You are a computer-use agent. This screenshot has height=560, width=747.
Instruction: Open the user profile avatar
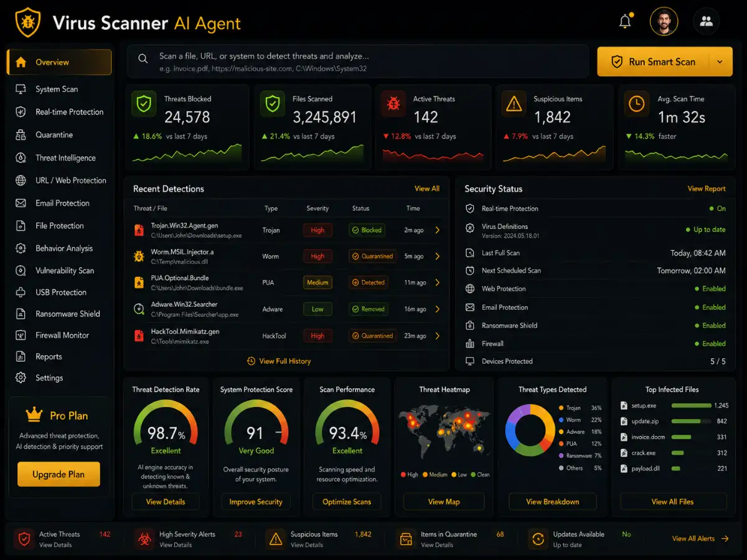664,22
